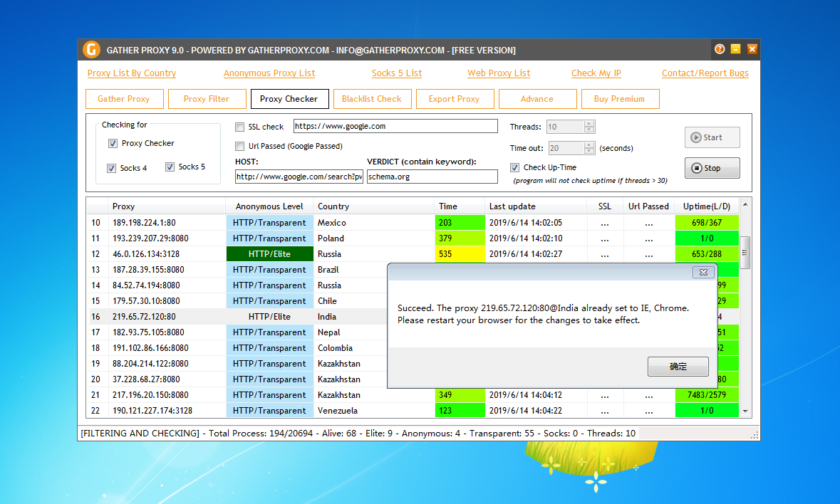Click the HOST input field
The image size is (840, 504).
click(299, 177)
